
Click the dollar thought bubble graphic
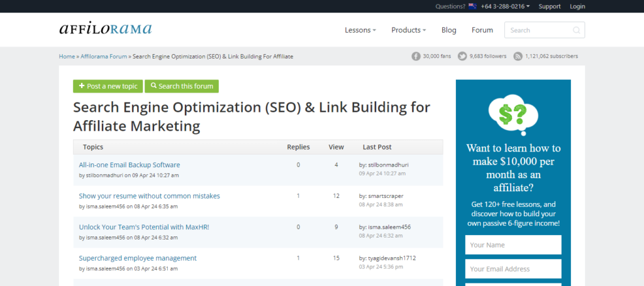pyautogui.click(x=513, y=114)
